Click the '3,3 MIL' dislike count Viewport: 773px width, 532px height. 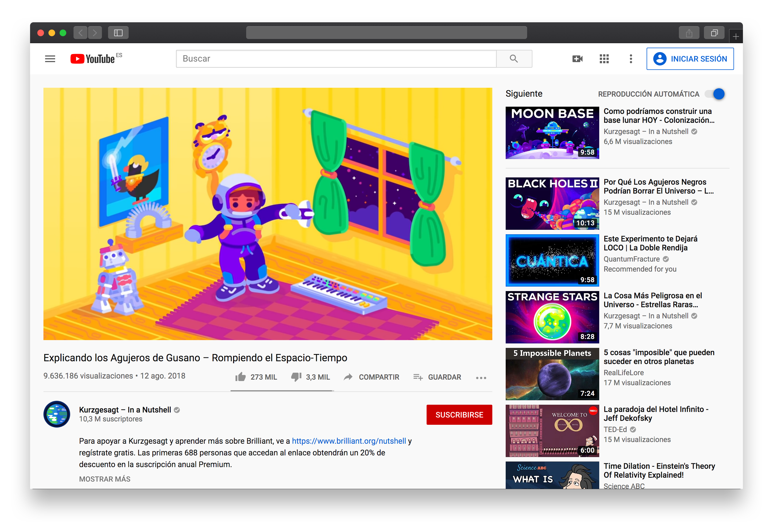pyautogui.click(x=318, y=377)
